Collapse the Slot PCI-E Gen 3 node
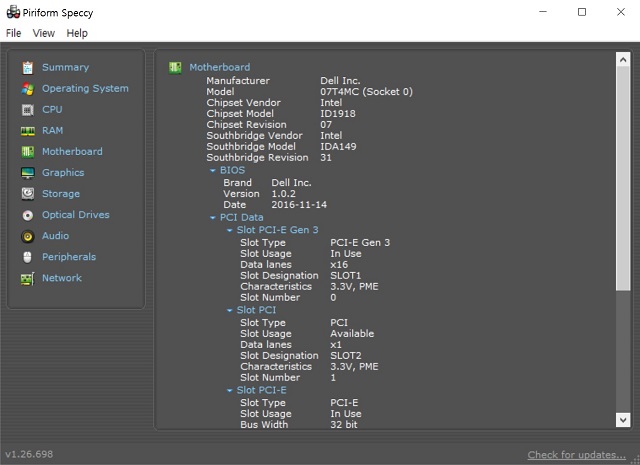Screen dimensions: 640x465 [229, 231]
